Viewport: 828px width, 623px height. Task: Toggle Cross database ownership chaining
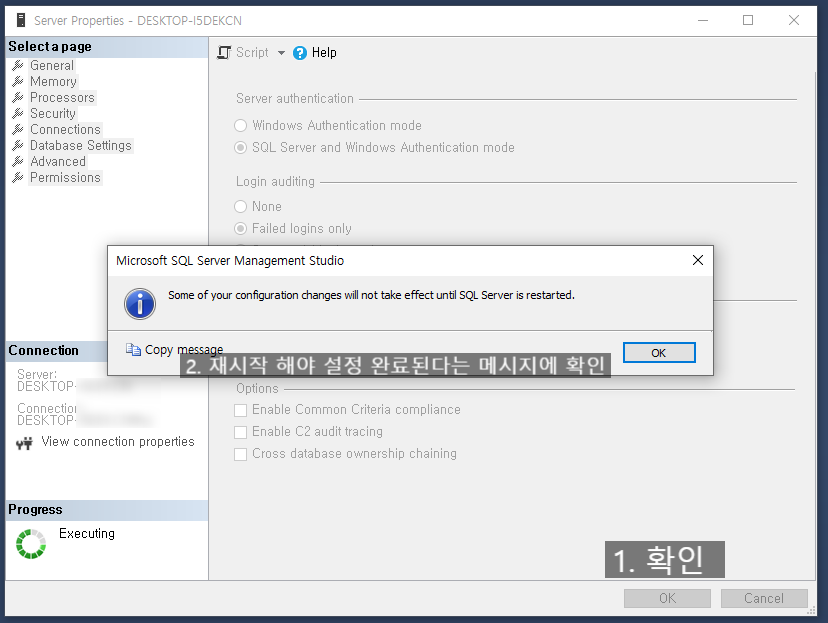pyautogui.click(x=240, y=455)
